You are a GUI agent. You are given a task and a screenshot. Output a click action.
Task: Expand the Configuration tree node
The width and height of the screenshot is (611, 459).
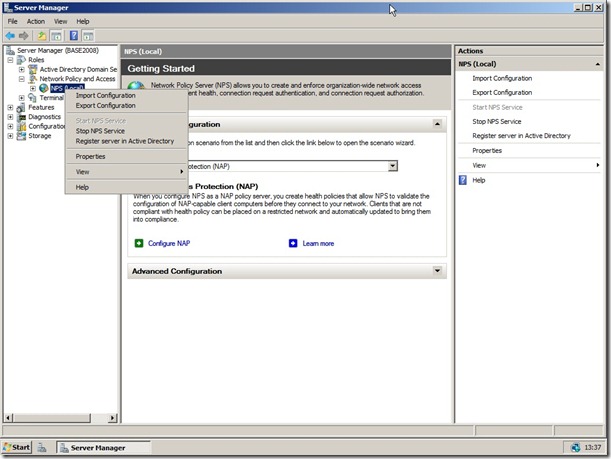[x=11, y=126]
